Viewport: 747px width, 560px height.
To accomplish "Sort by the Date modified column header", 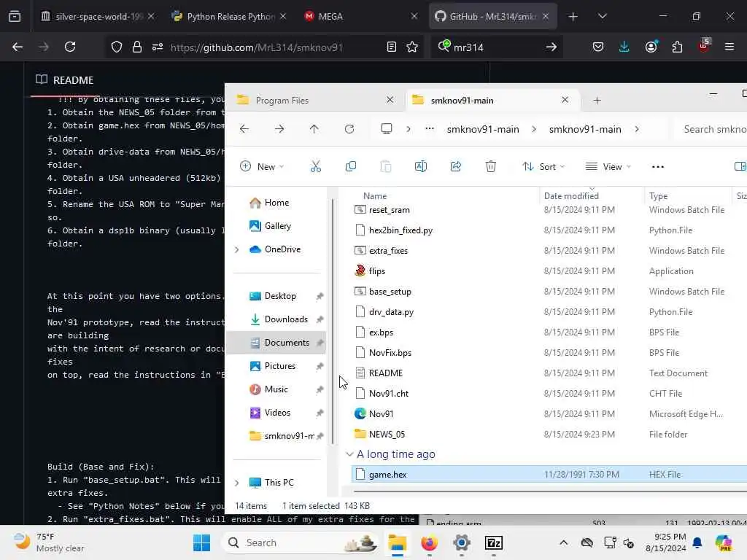I will pos(571,196).
